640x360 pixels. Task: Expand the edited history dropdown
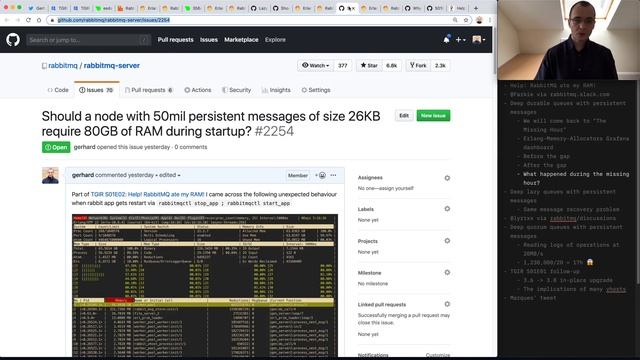click(169, 175)
